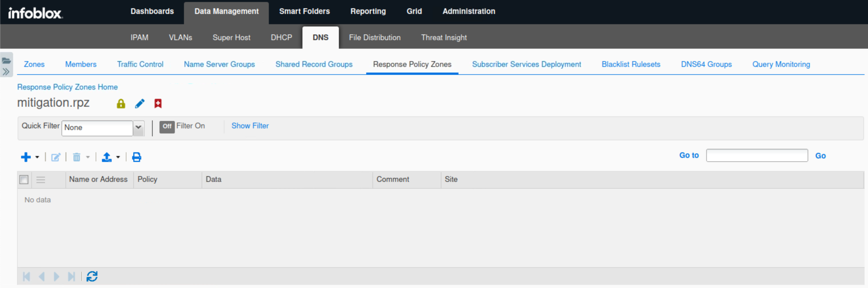This screenshot has width=868, height=288.
Task: Toggle the Filter On switch
Action: pyautogui.click(x=167, y=127)
